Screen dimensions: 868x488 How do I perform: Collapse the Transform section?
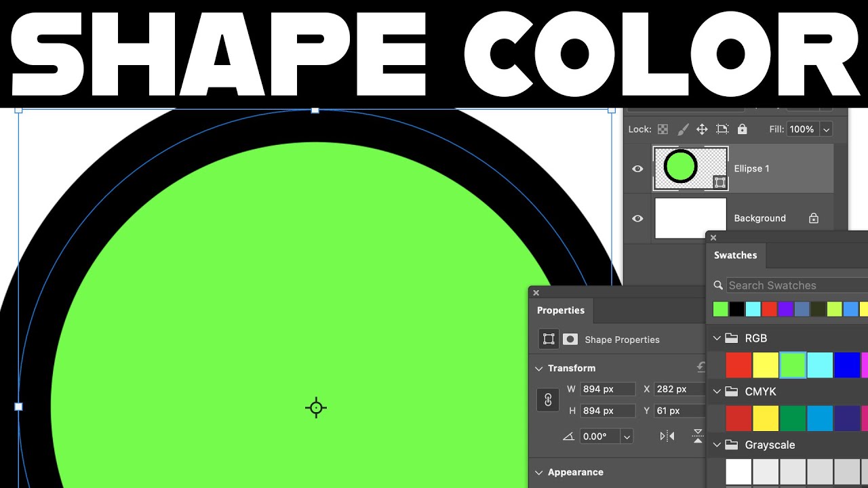(x=539, y=368)
